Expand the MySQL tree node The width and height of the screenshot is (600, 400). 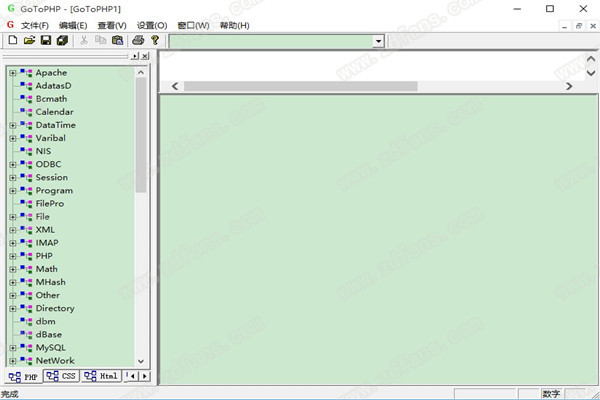[x=13, y=348]
